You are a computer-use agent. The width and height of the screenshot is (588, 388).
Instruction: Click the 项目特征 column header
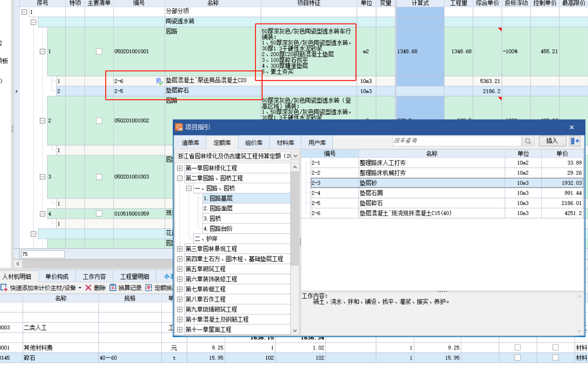pos(309,3)
